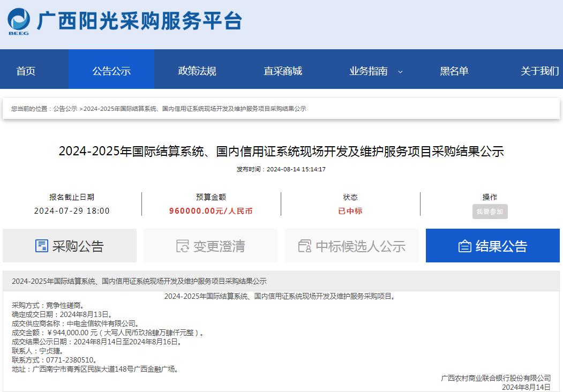Click the 发布时间 2024-08-14 15:14:17 text
563x392 pixels.
coord(281,169)
